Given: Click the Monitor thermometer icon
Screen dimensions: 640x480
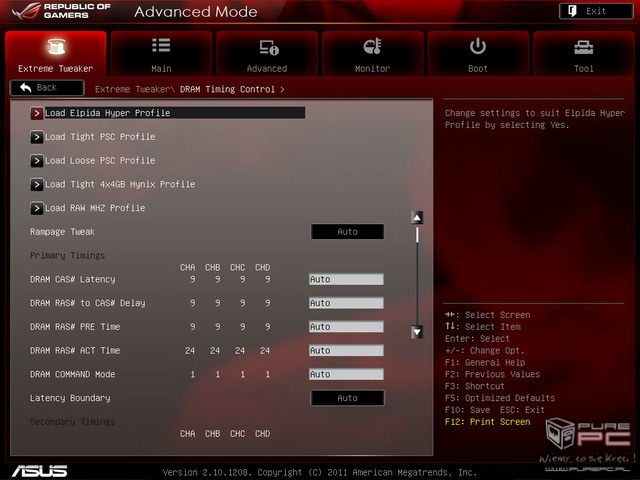Looking at the screenshot, I should tap(373, 47).
